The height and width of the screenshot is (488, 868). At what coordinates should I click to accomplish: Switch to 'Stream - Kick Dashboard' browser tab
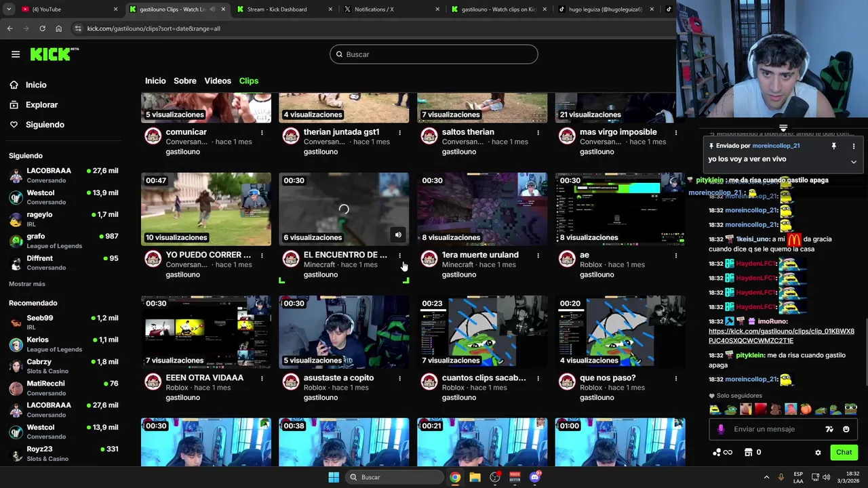(x=285, y=9)
